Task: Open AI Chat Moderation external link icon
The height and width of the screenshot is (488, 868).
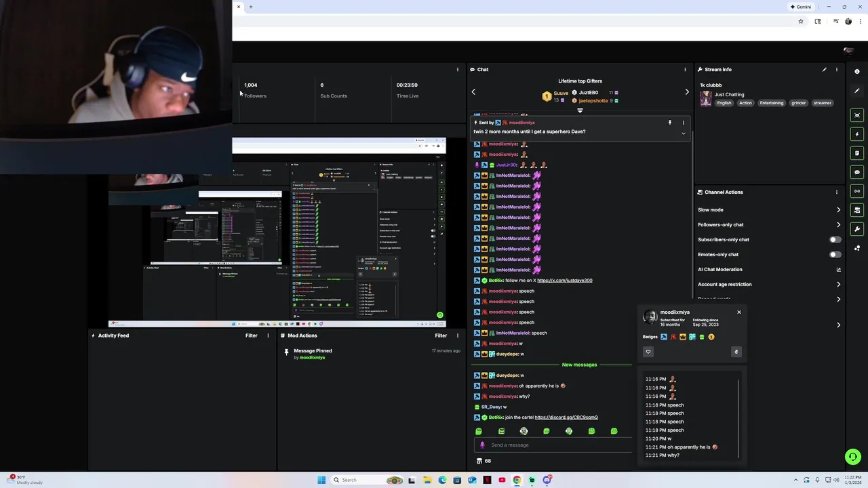Action: [x=838, y=270]
